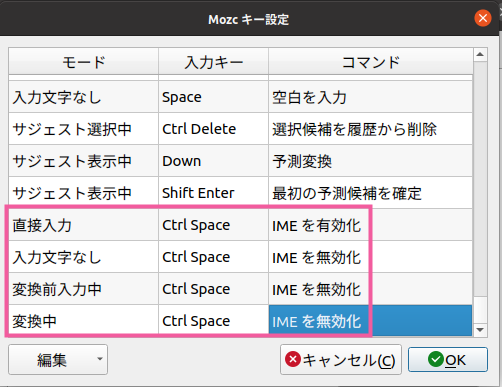
Task: Click the vertical scrollbar track
Action: (x=480, y=178)
